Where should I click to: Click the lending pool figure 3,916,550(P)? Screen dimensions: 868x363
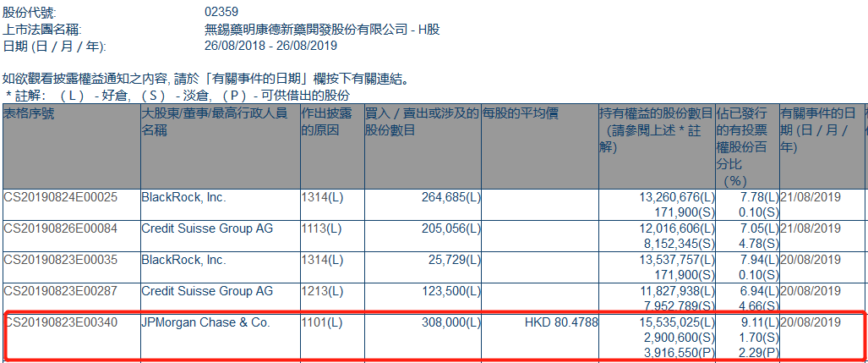(x=679, y=353)
